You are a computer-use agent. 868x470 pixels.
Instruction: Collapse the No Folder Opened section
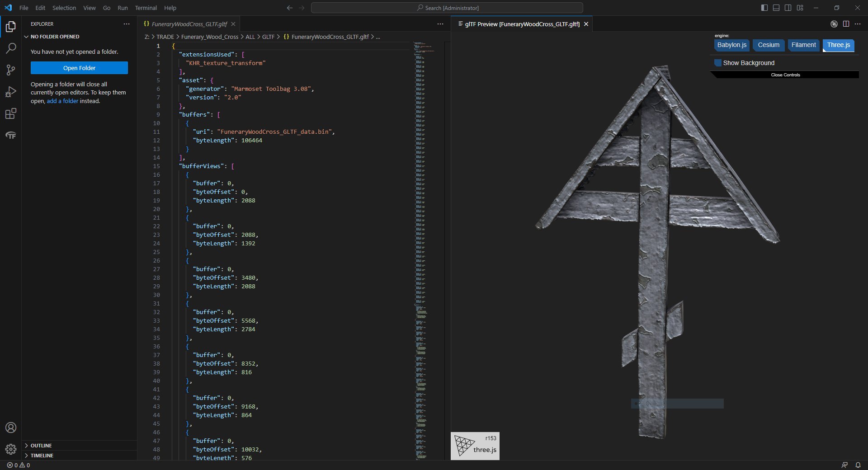point(79,37)
